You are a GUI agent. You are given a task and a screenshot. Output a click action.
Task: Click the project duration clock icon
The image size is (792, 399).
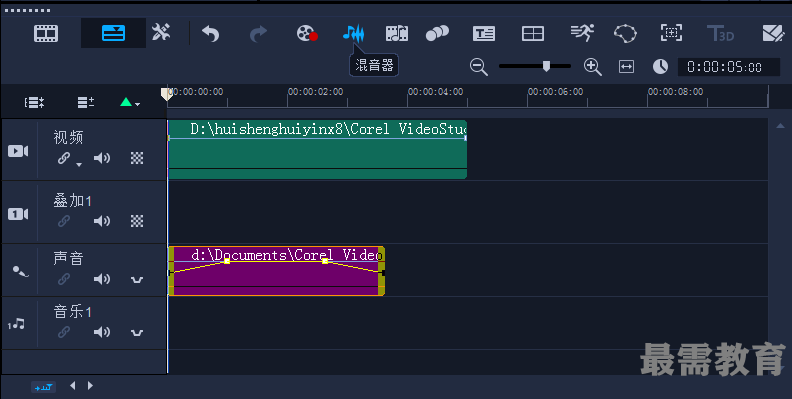[660, 67]
